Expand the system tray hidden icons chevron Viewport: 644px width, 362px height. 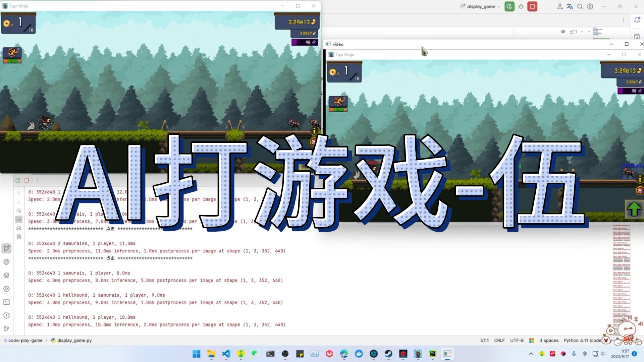(531, 354)
